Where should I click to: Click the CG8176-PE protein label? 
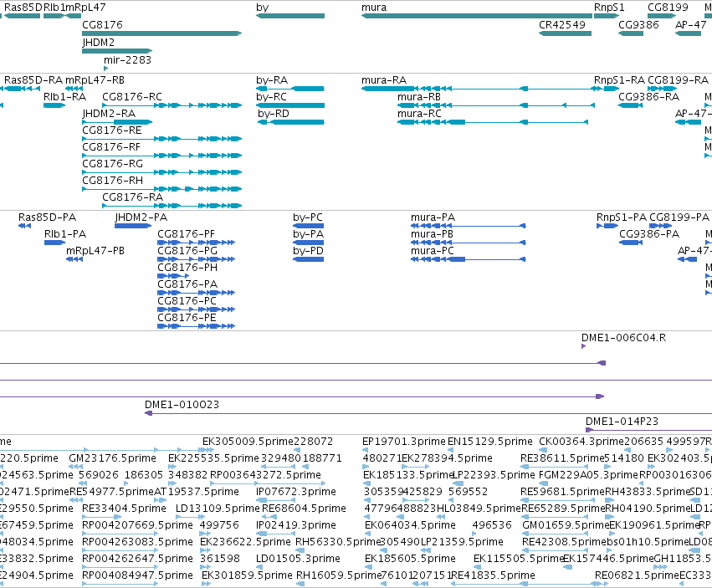point(187,318)
